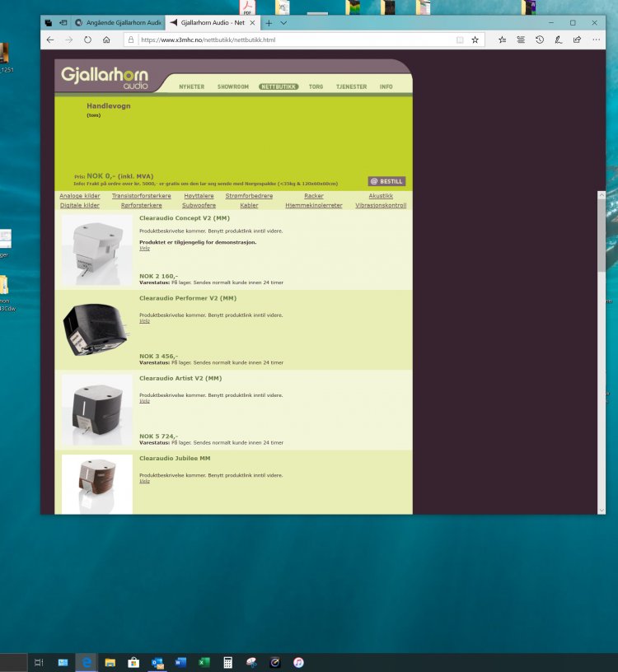Open the Vibrasjonskontroll category link

381,205
